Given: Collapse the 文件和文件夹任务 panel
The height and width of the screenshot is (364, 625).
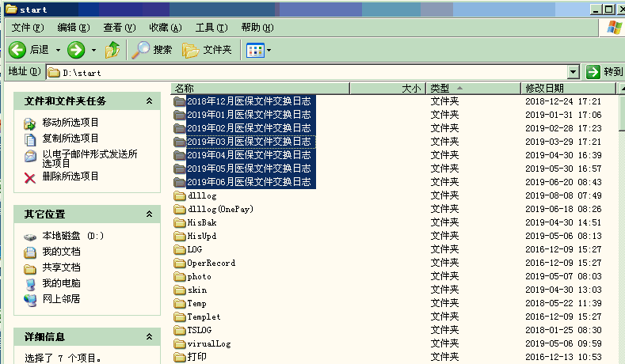Looking at the screenshot, I should click(x=149, y=100).
